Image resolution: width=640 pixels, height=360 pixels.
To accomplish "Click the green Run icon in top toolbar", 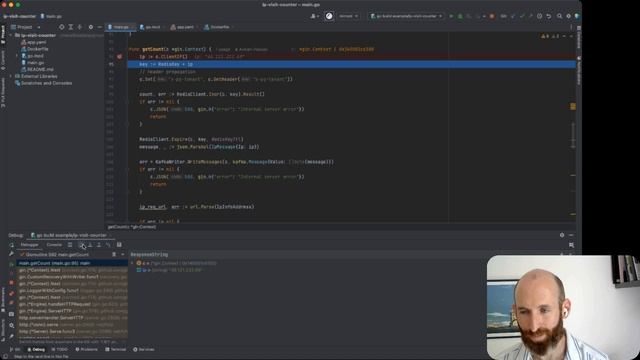I will coord(451,16).
